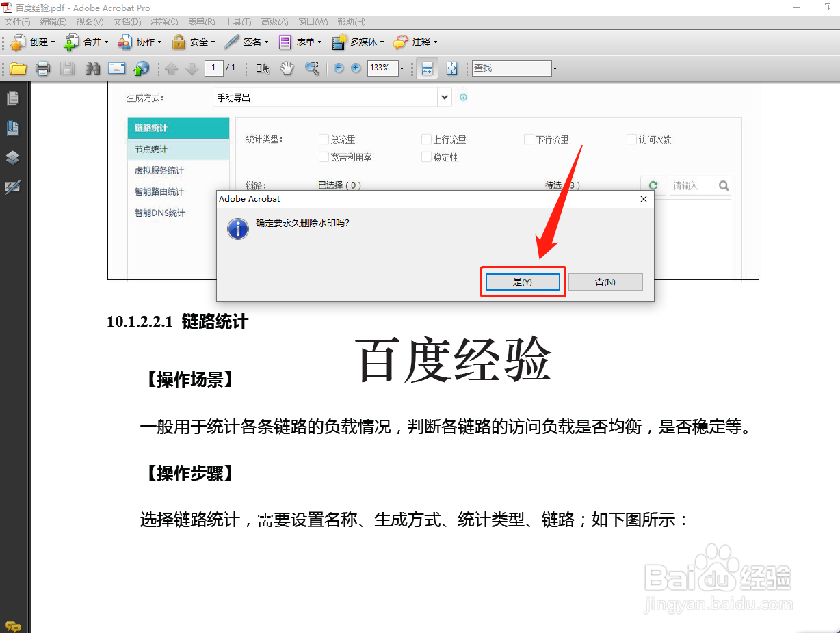840x633 pixels.
Task: Click 否(N) to cancel watermark deletion
Action: click(x=605, y=282)
